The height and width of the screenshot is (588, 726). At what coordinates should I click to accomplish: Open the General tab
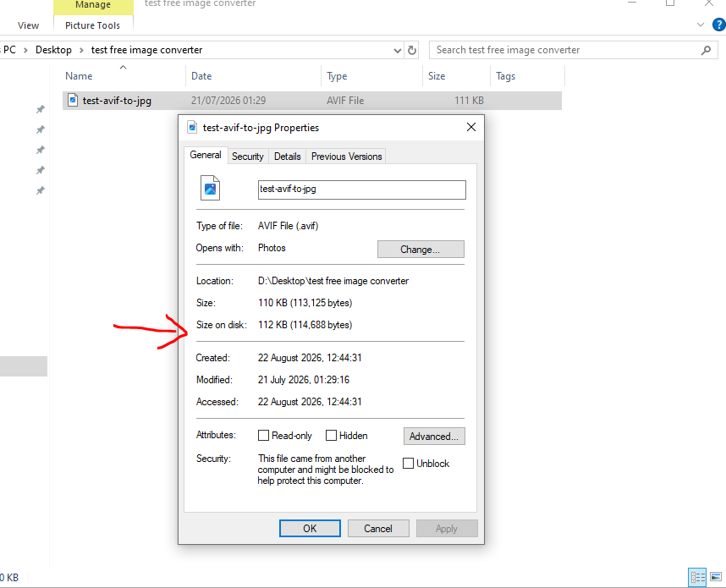coord(206,155)
